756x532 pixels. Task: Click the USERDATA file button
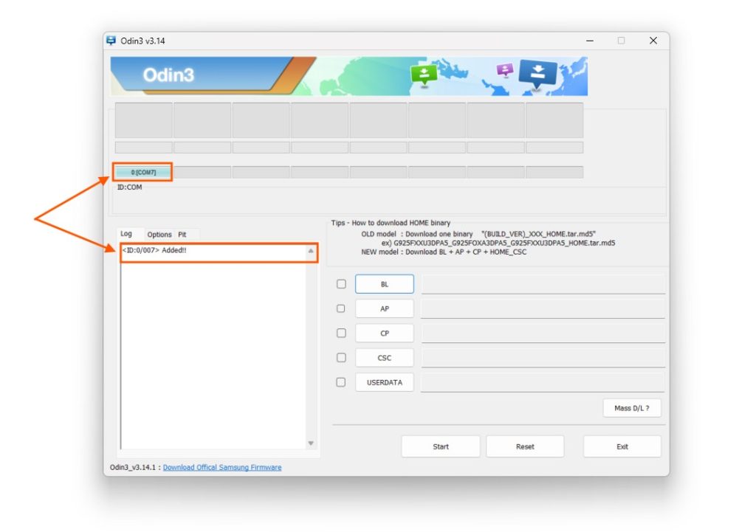[384, 383]
